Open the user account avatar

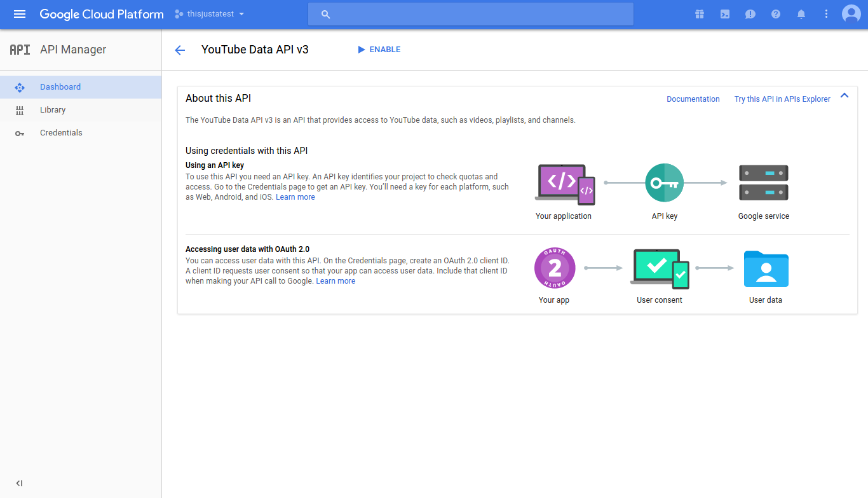[851, 14]
